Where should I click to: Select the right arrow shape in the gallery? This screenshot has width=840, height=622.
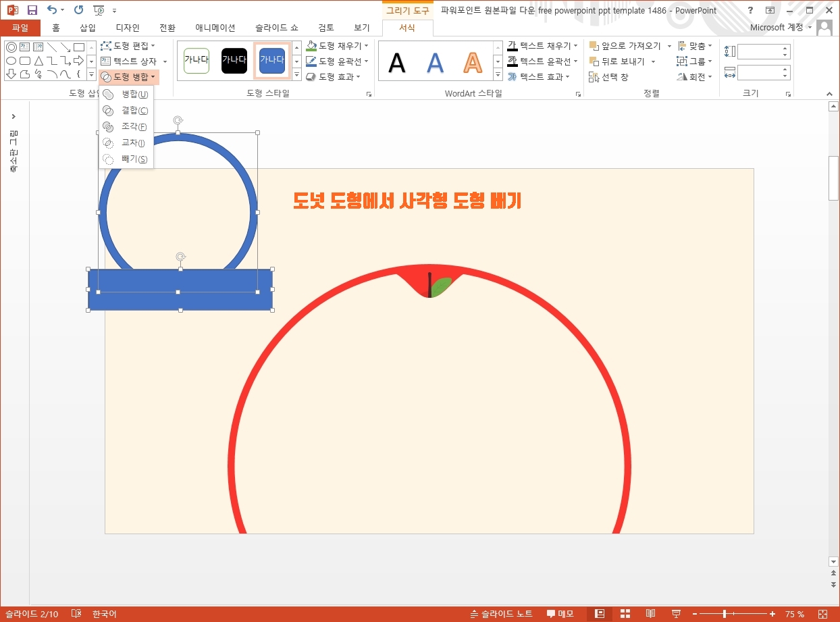79,61
